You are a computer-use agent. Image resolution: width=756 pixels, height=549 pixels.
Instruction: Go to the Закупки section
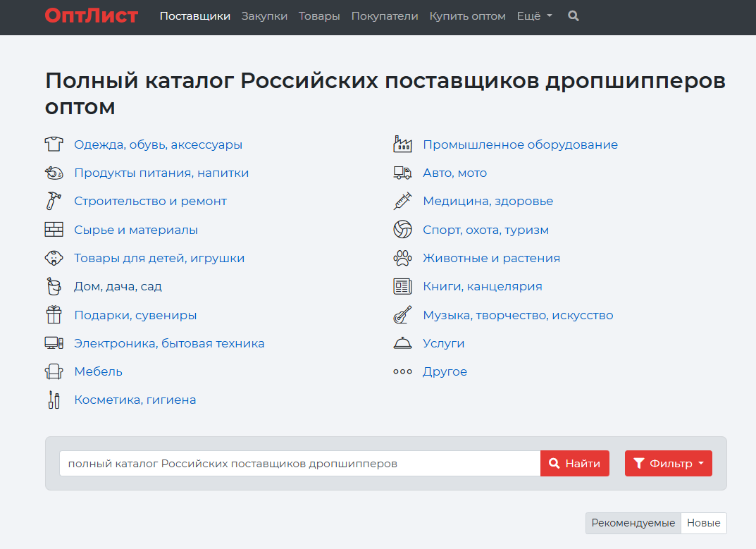(264, 16)
